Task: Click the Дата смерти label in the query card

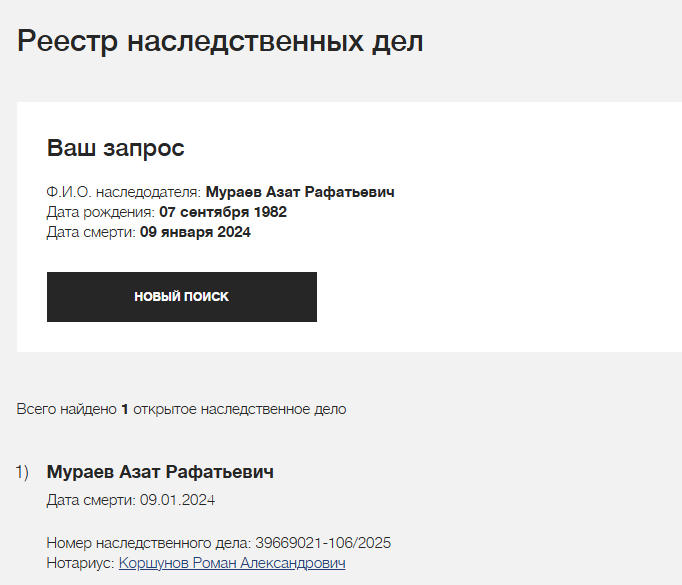Action: [91, 232]
